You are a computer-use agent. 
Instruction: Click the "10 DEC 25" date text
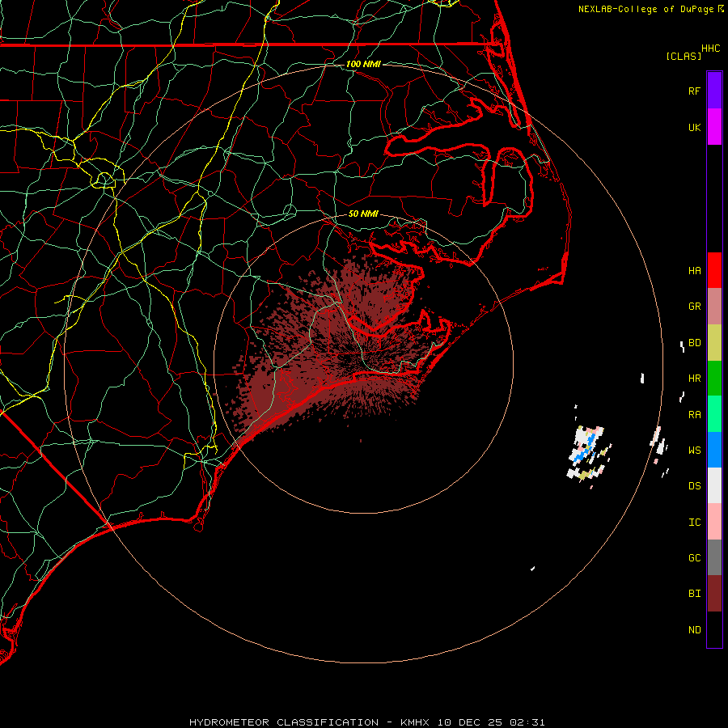(470, 722)
